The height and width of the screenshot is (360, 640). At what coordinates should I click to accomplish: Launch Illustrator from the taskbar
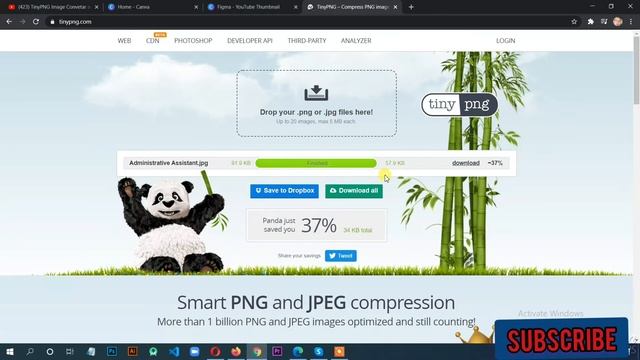tap(132, 351)
